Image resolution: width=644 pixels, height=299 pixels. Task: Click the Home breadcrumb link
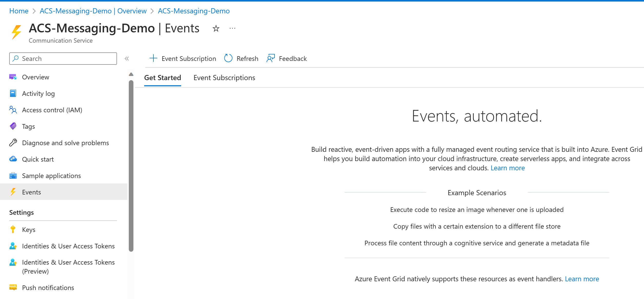pyautogui.click(x=19, y=11)
